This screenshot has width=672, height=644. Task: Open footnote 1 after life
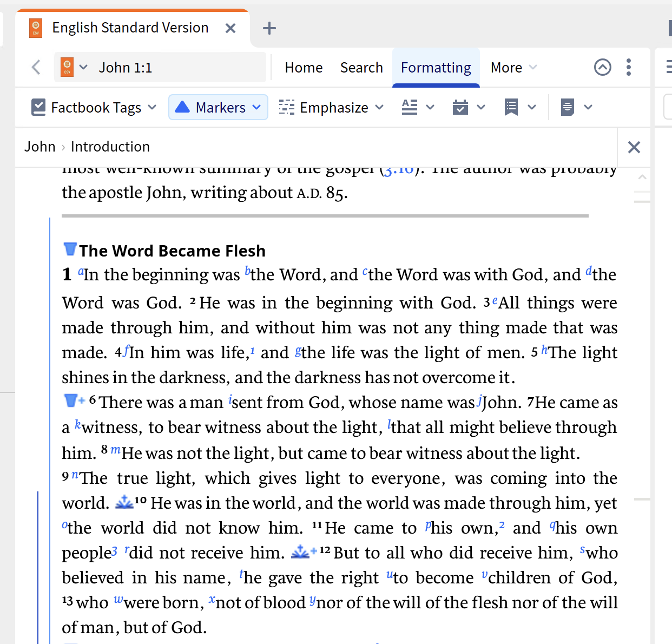(x=252, y=350)
